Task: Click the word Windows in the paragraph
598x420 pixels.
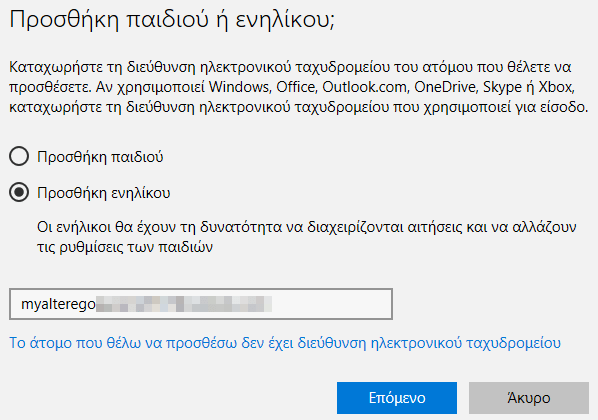Action: (x=239, y=87)
